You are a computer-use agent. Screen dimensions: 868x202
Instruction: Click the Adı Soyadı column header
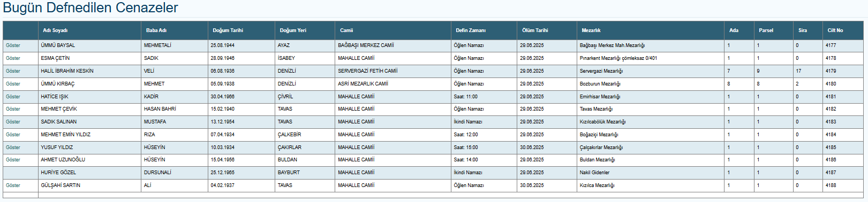click(55, 30)
